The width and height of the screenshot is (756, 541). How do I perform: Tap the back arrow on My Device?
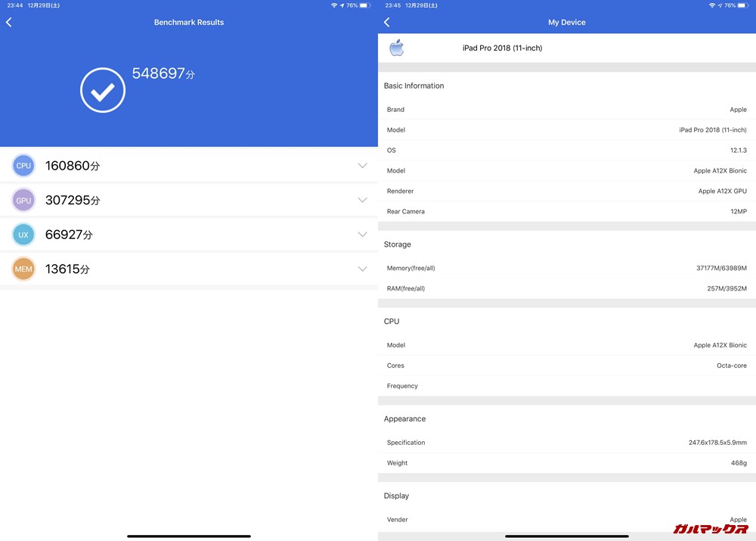coord(387,23)
